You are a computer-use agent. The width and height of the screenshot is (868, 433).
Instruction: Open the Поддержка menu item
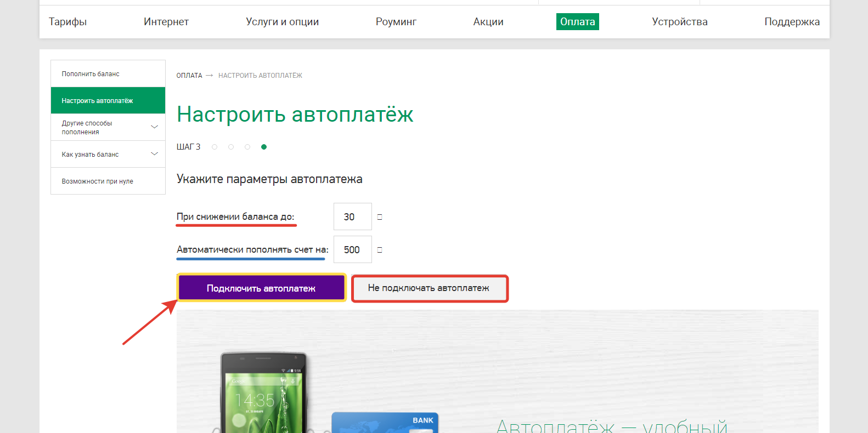792,22
